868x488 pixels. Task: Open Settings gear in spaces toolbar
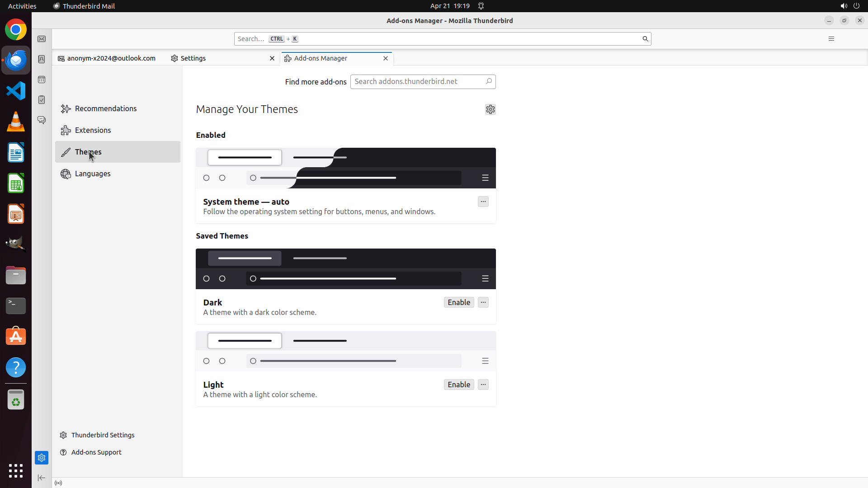tap(42, 458)
